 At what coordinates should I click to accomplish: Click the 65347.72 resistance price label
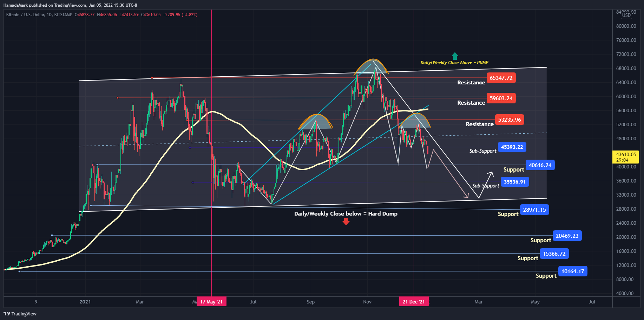[501, 78]
